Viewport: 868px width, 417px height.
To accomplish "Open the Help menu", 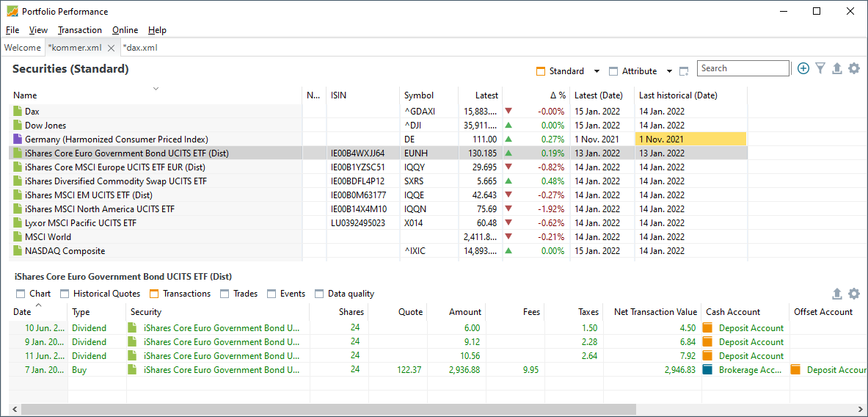I will pyautogui.click(x=157, y=30).
